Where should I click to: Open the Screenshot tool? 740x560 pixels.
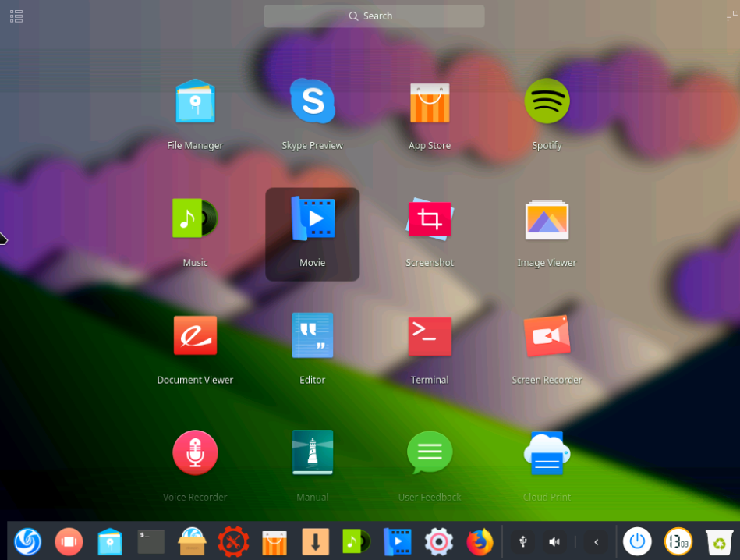tap(429, 219)
